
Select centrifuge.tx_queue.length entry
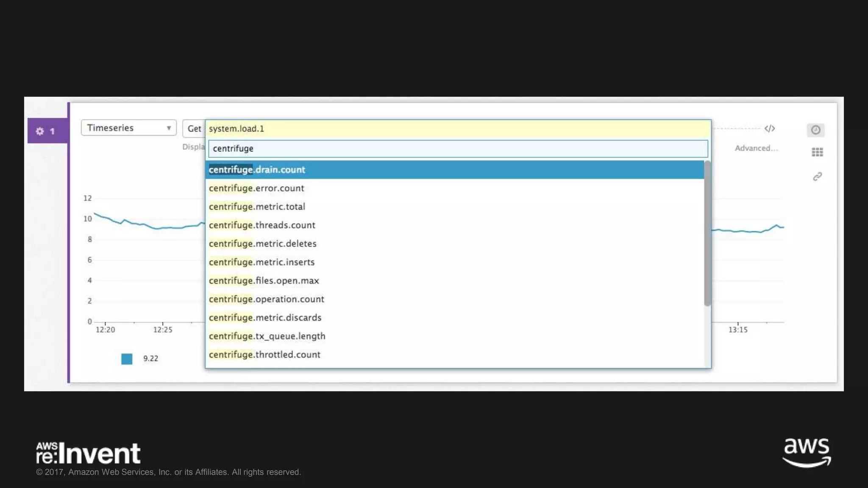(x=267, y=336)
